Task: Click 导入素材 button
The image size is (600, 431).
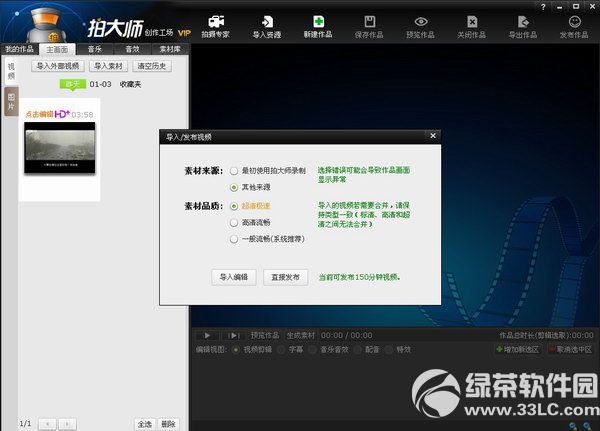Action: pos(108,66)
